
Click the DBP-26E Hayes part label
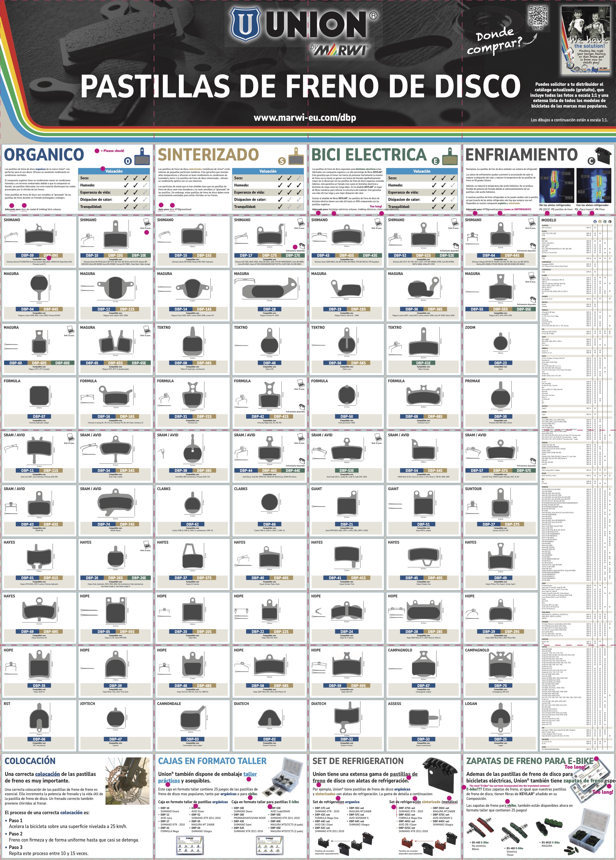pyautogui.click(x=139, y=578)
